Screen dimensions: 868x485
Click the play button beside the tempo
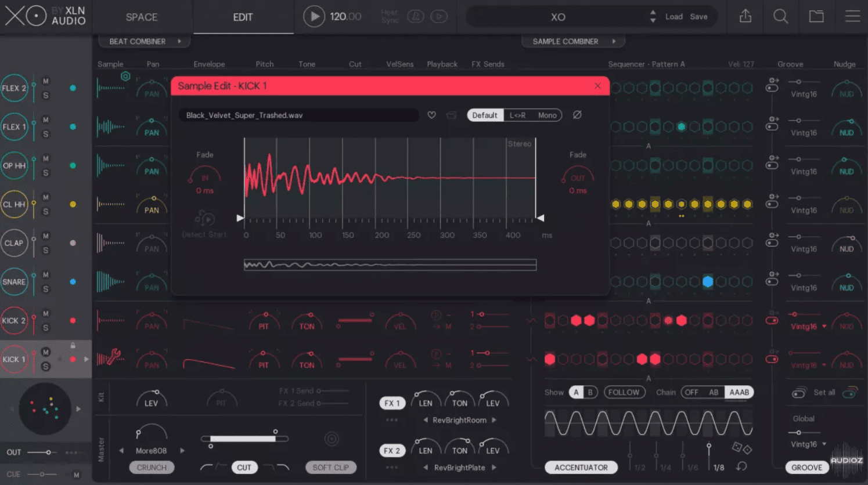[314, 16]
